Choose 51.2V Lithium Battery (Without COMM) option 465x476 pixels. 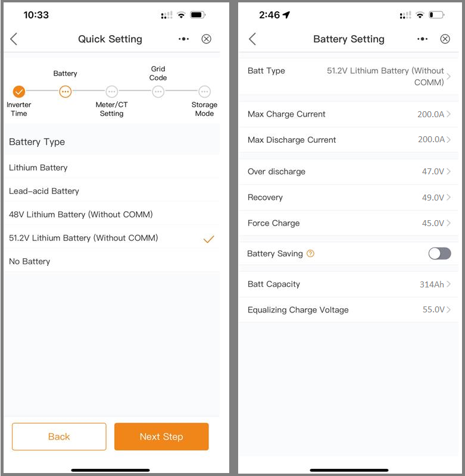click(111, 238)
